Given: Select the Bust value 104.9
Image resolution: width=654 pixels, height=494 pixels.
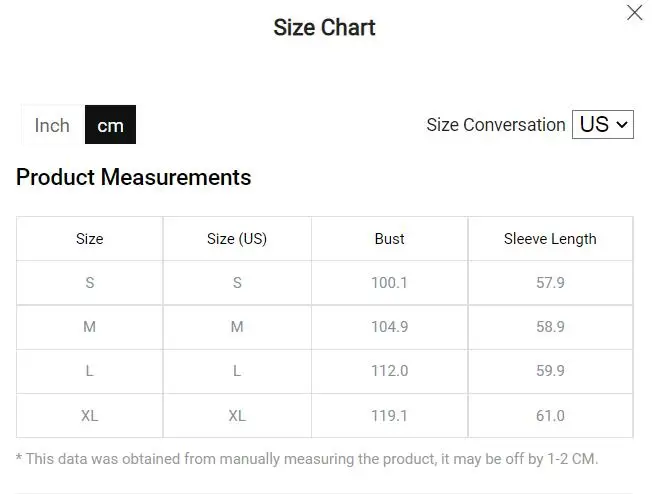Looking at the screenshot, I should click(389, 327).
